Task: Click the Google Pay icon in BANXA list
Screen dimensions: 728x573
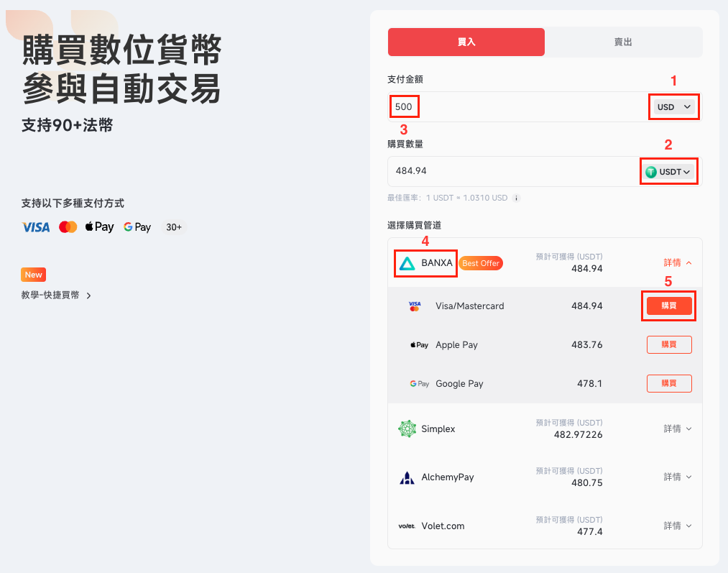Action: click(x=419, y=384)
